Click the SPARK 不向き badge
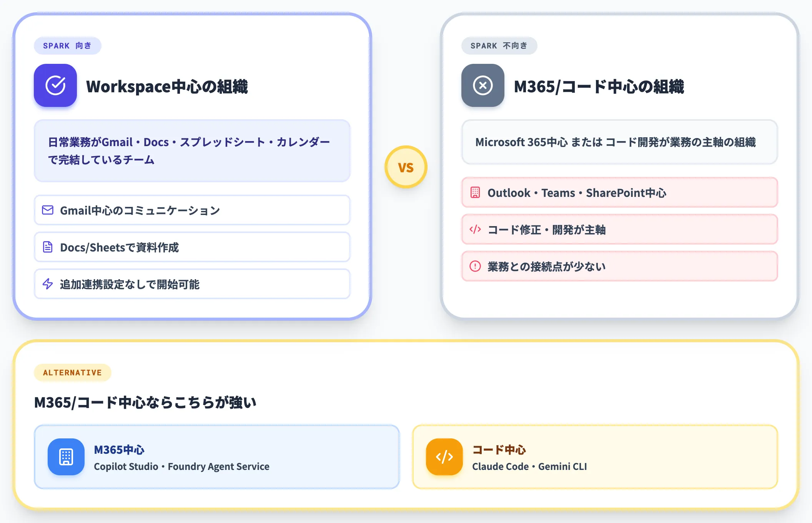This screenshot has width=812, height=523. pyautogui.click(x=499, y=46)
